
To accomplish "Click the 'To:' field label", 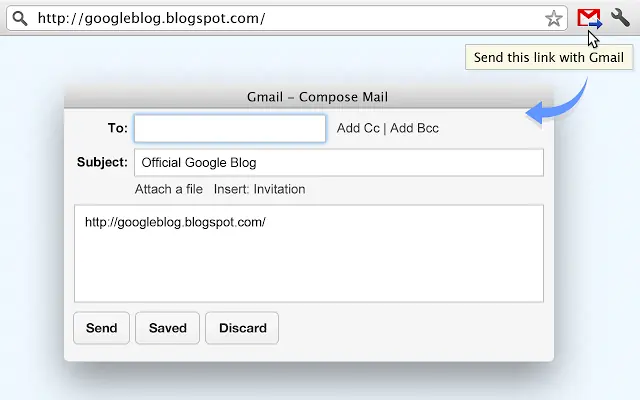I will [x=117, y=128].
